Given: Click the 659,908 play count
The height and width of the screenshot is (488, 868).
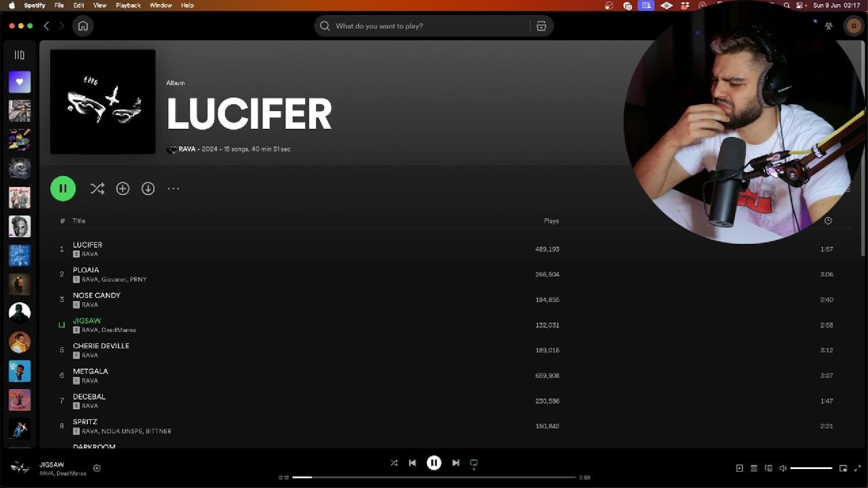Looking at the screenshot, I should pyautogui.click(x=547, y=375).
